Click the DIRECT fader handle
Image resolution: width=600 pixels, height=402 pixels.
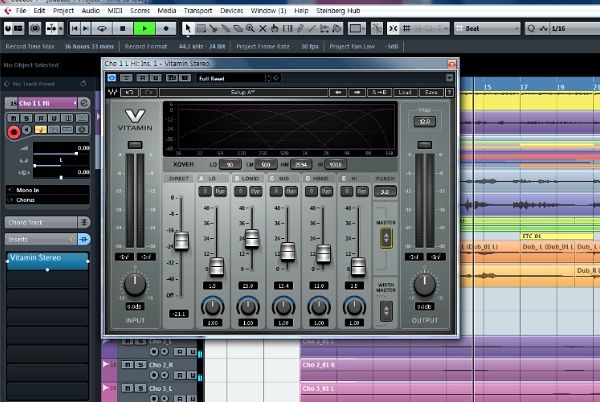point(181,241)
